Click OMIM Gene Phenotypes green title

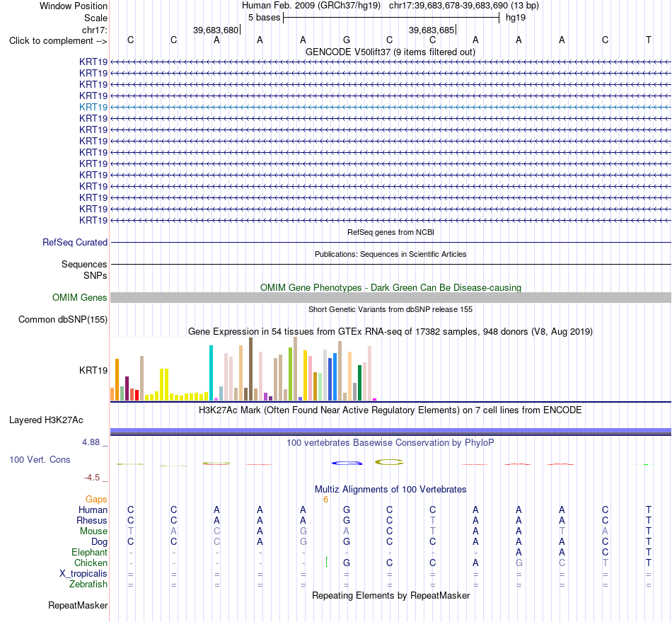pos(390,287)
